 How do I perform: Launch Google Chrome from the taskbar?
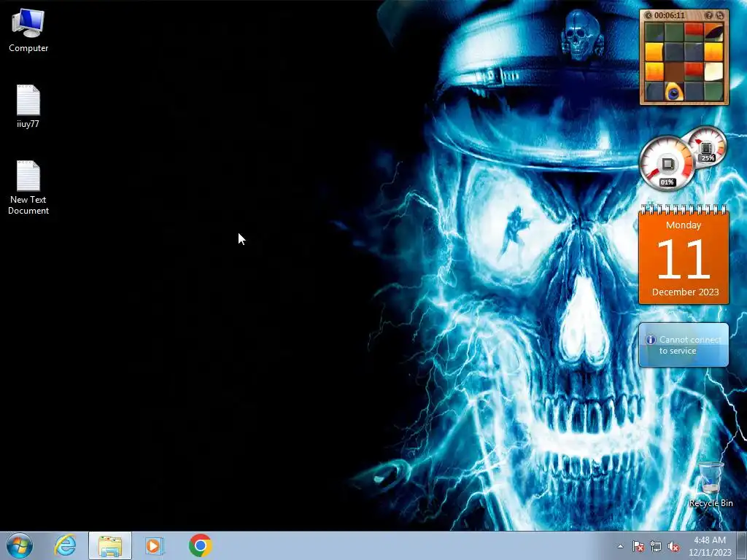point(200,545)
